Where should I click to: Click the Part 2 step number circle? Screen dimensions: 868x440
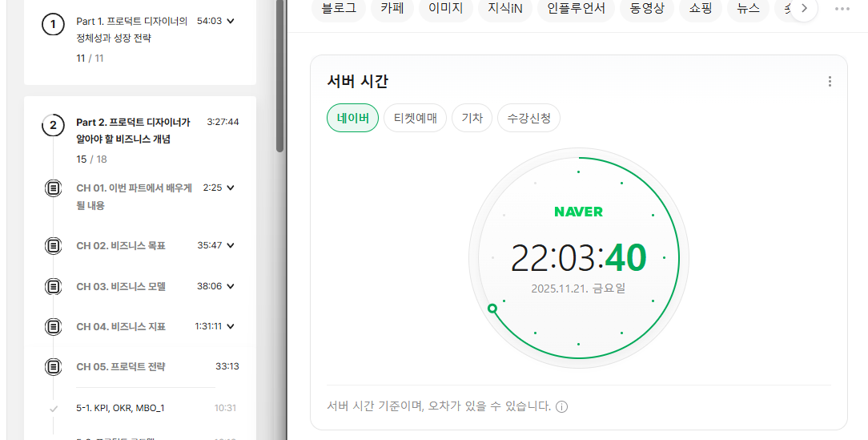(x=53, y=125)
